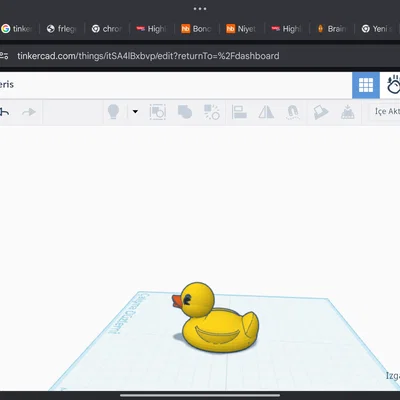Click the Group shapes icon

(x=158, y=112)
